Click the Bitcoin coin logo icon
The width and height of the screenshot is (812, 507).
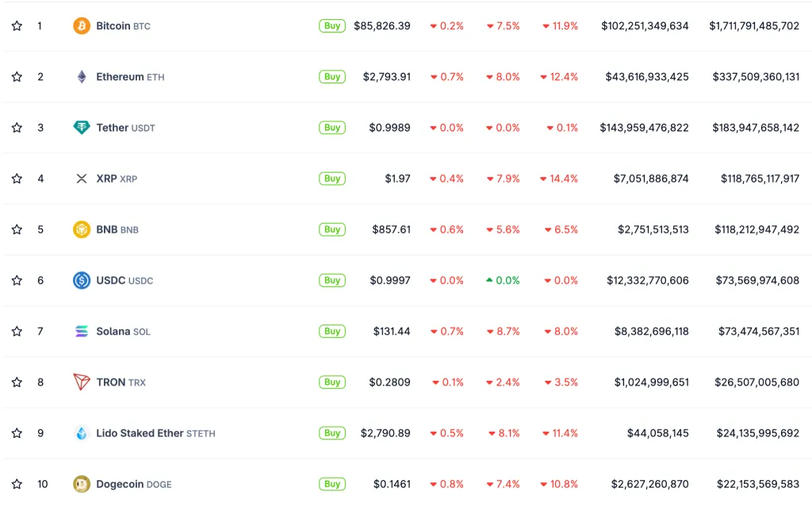[82, 26]
